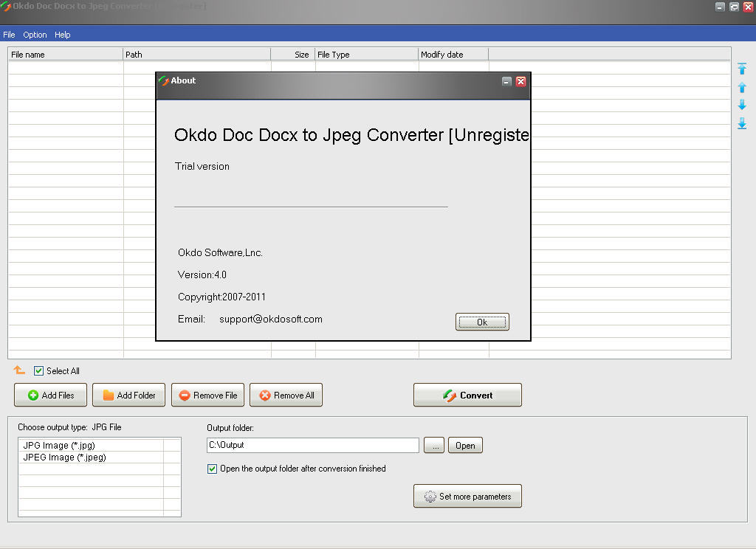The image size is (756, 549).
Task: Dismiss the About dialog with Ok
Action: click(482, 322)
